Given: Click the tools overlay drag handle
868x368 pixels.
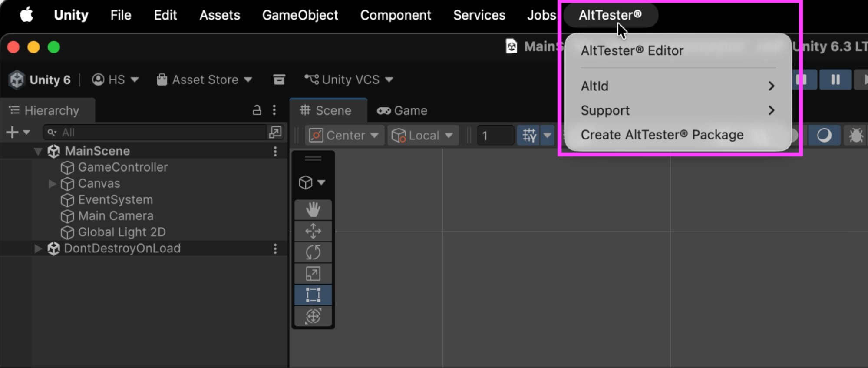Looking at the screenshot, I should pyautogui.click(x=313, y=159).
